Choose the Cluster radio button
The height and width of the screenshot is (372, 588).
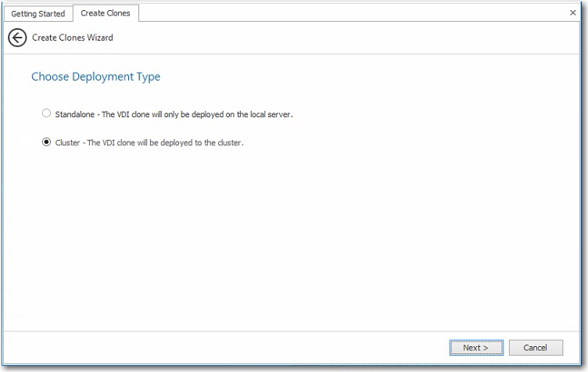[x=47, y=142]
